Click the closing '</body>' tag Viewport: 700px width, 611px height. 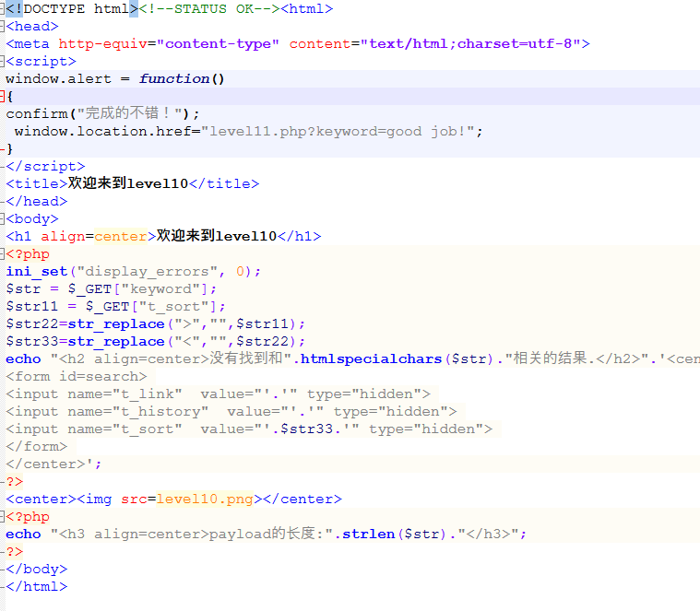click(x=37, y=570)
